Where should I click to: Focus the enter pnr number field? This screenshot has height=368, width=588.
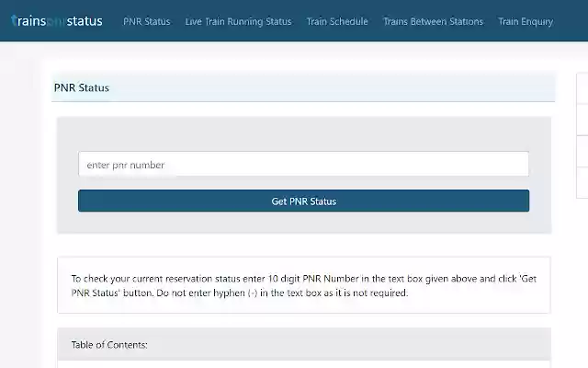pos(303,164)
